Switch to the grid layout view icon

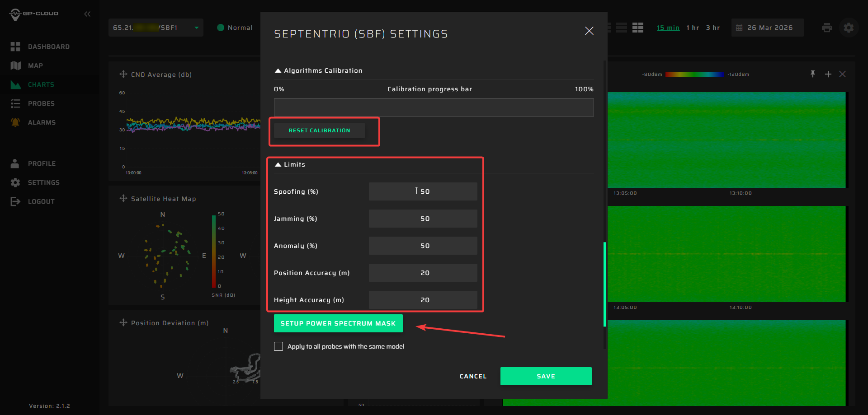638,28
